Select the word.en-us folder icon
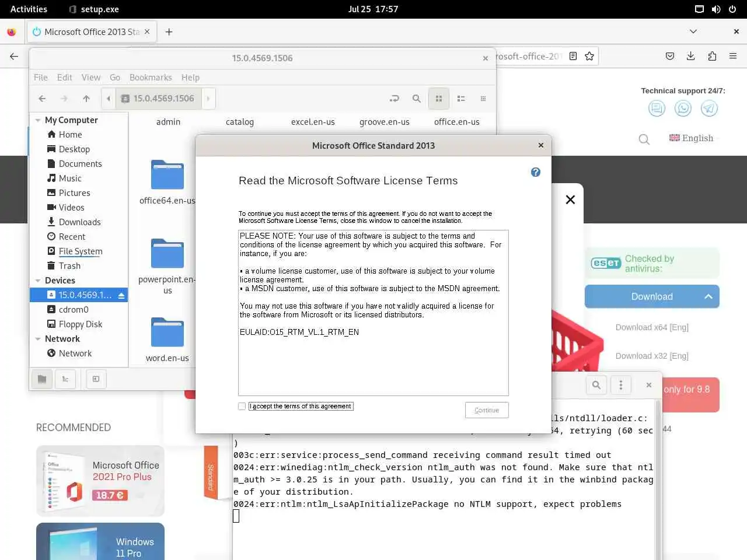747x560 pixels. tap(167, 332)
